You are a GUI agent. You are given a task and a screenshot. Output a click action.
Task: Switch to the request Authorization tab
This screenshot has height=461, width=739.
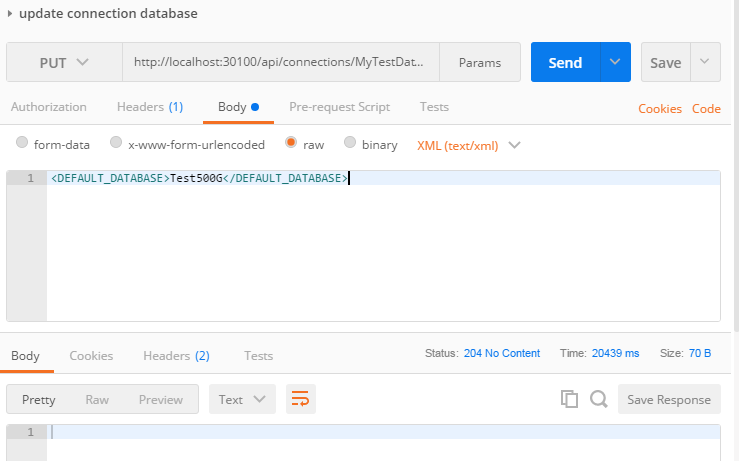coord(49,107)
